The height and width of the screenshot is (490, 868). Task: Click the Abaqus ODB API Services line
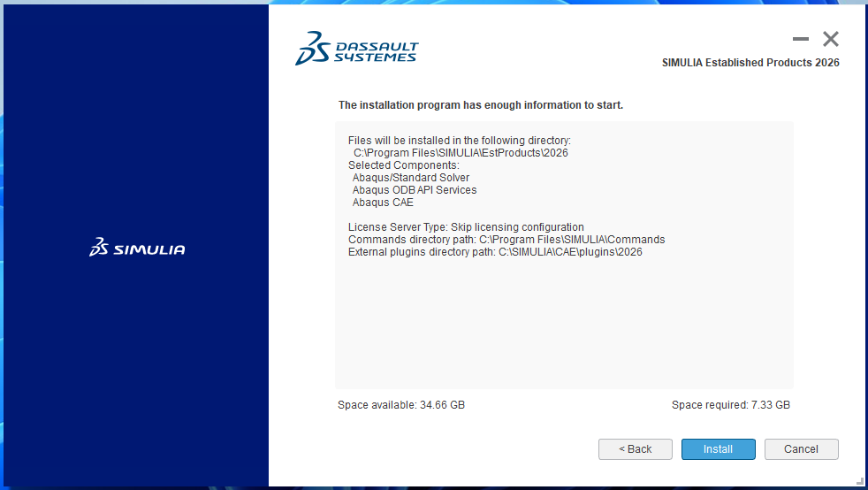pyautogui.click(x=414, y=190)
